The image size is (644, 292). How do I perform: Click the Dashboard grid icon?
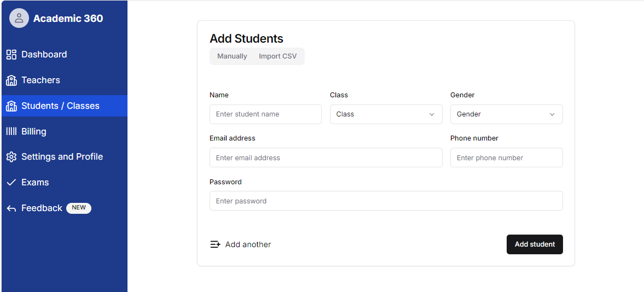tap(11, 55)
